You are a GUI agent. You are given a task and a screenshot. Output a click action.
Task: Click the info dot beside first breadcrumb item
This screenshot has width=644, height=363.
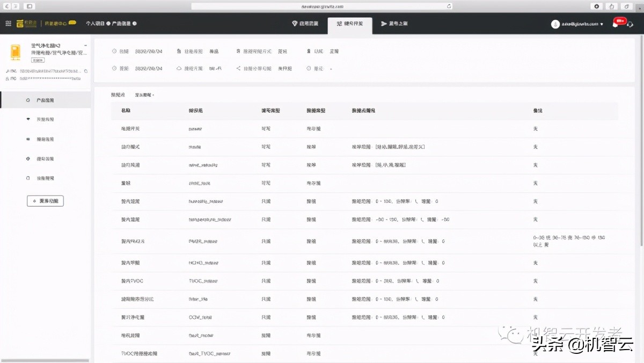tap(108, 24)
